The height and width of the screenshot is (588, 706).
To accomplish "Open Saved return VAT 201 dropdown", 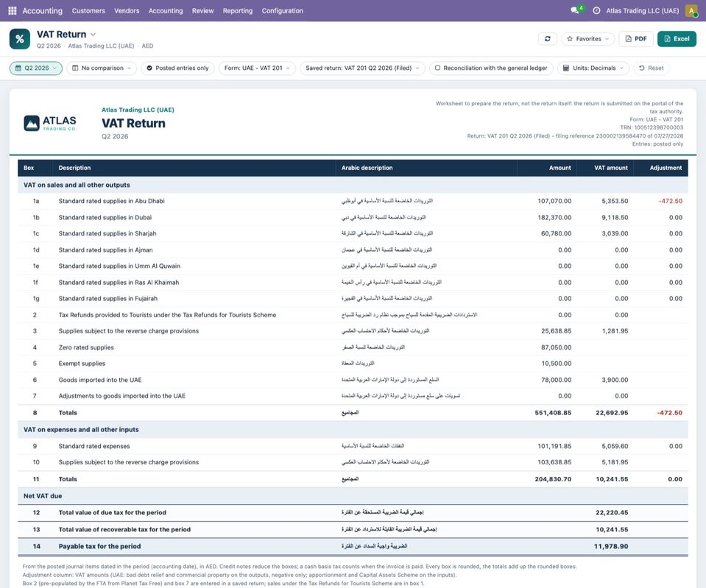I will [x=362, y=68].
